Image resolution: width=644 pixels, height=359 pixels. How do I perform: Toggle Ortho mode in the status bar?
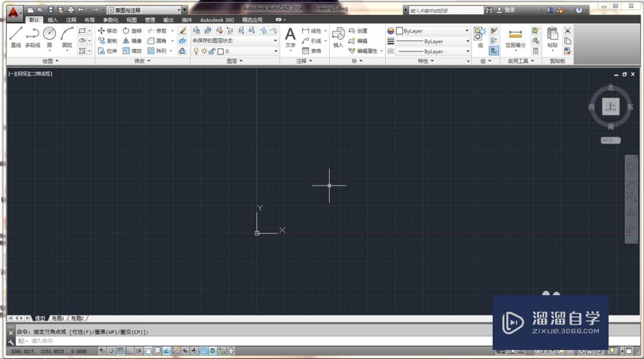click(x=130, y=351)
